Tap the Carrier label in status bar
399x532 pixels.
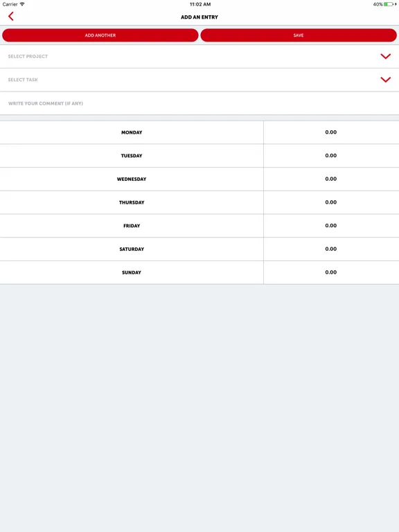tap(10, 4)
